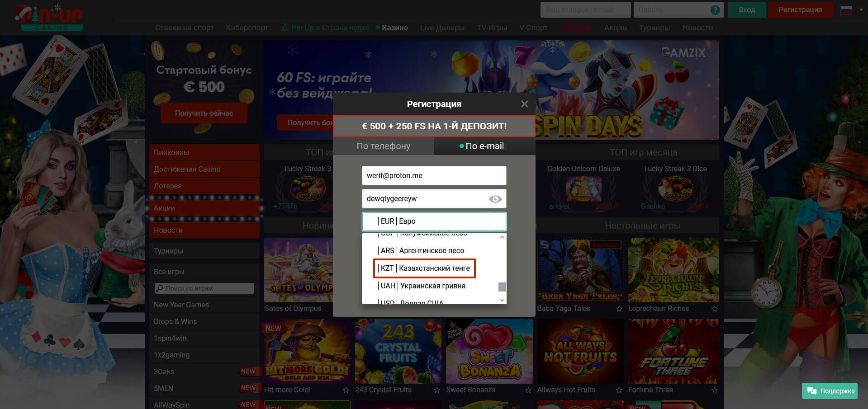
Task: Open the Russian flag language selector
Action: pos(852,10)
